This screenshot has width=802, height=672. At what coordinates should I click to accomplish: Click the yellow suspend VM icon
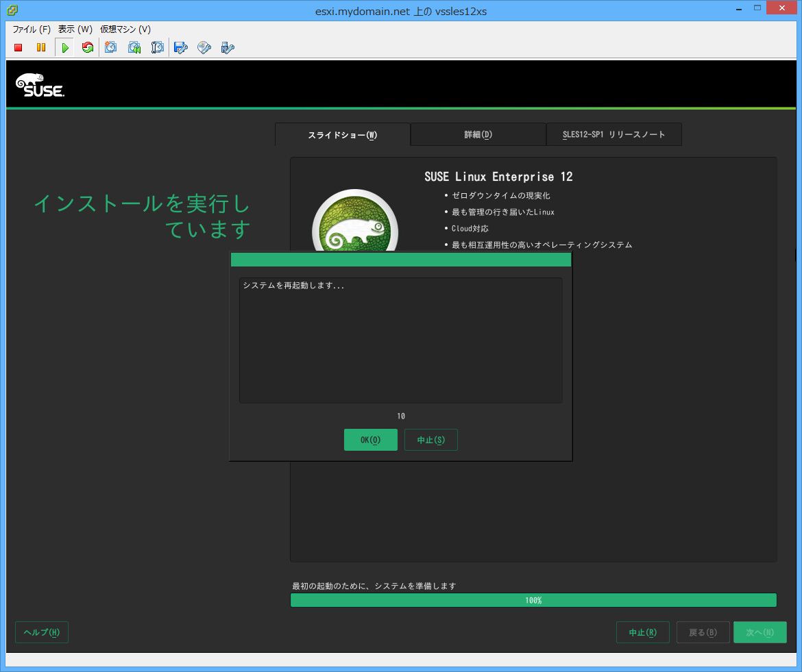coord(41,47)
